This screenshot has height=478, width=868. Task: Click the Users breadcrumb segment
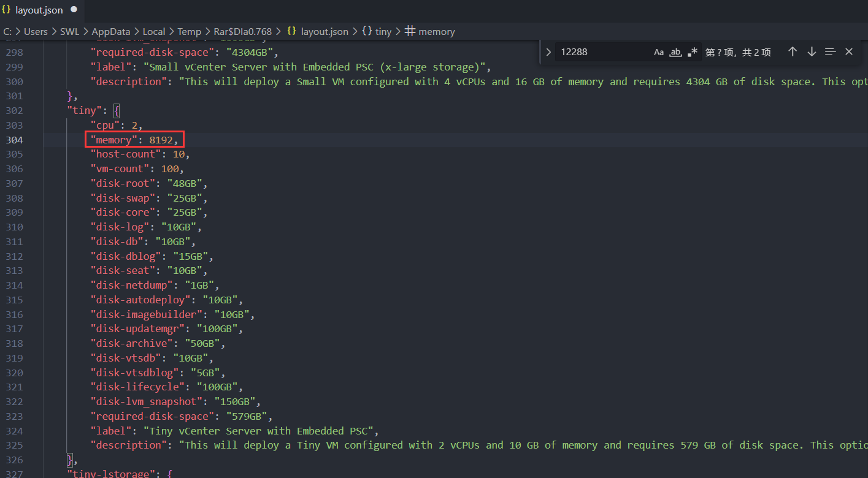(36, 31)
